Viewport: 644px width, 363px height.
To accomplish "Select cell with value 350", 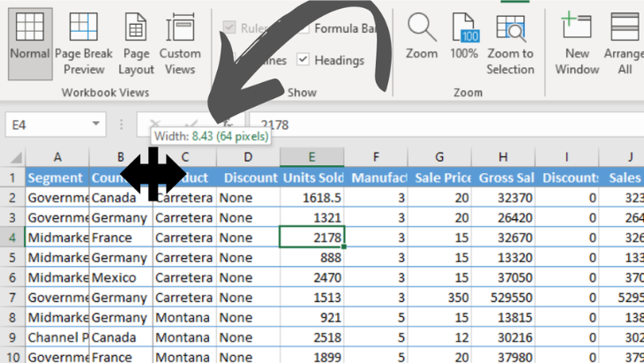I will tap(439, 298).
